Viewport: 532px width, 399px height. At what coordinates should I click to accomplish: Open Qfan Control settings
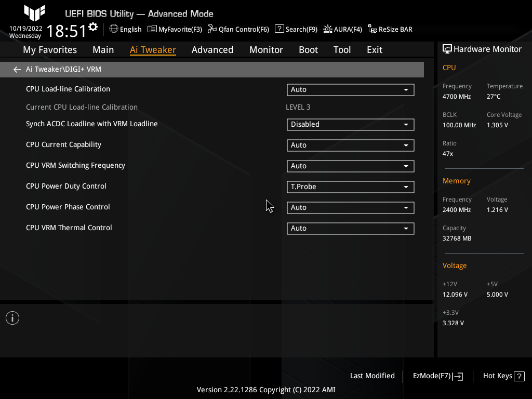tap(238, 29)
